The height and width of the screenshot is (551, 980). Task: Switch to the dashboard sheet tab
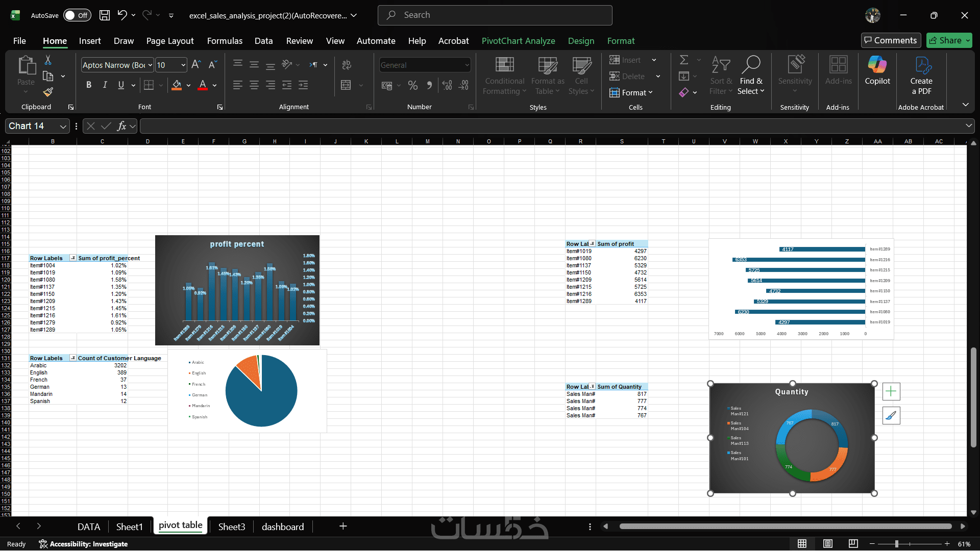point(282,527)
